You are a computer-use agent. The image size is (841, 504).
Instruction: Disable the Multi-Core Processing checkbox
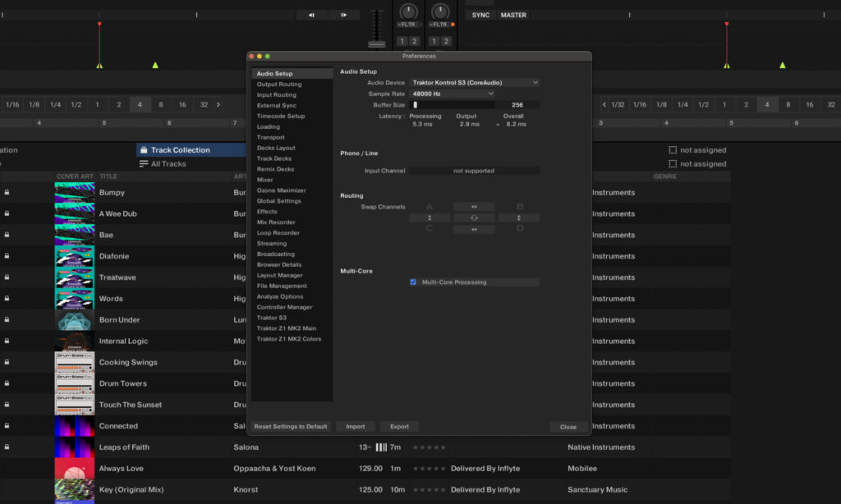pyautogui.click(x=413, y=282)
